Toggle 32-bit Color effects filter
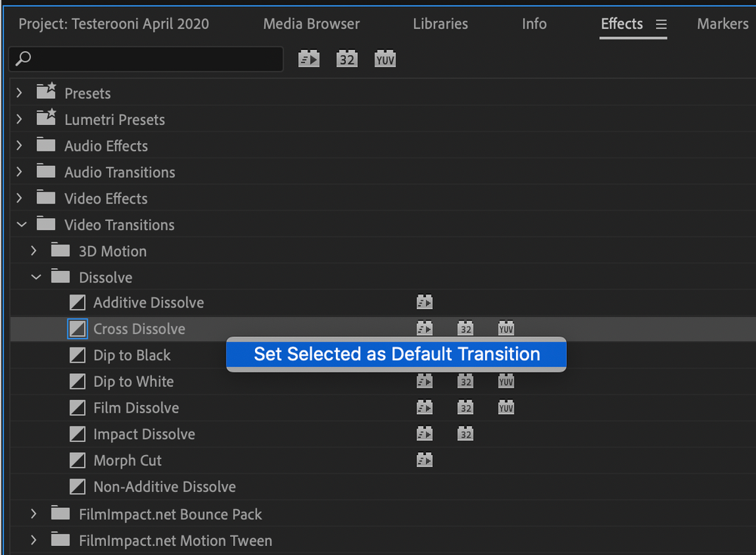The width and height of the screenshot is (756, 555). [x=347, y=59]
